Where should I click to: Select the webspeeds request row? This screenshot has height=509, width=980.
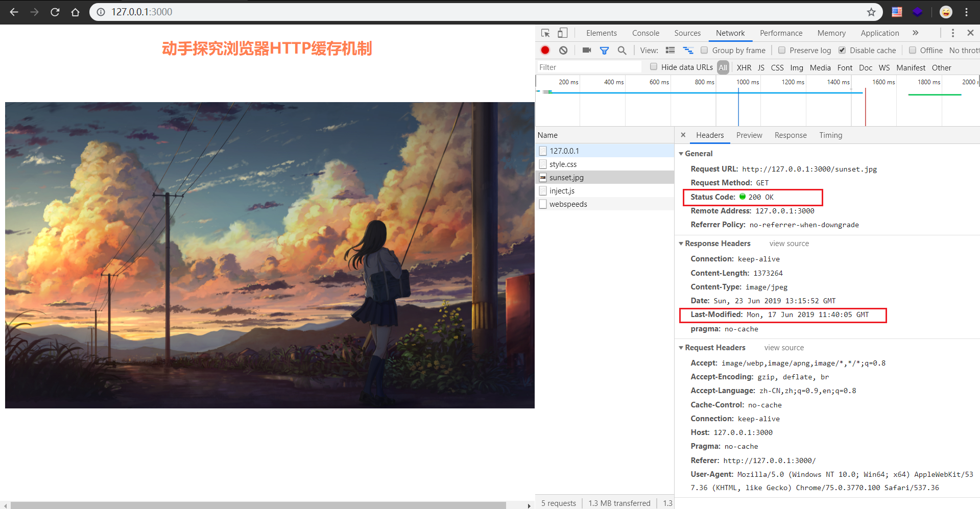click(605, 204)
